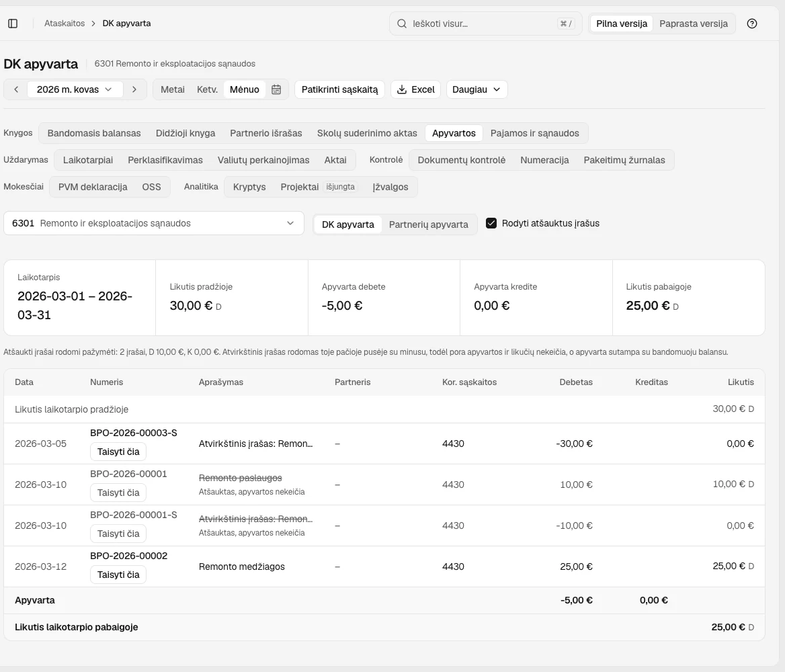Image resolution: width=785 pixels, height=672 pixels.
Task: Select Mėnuo period view
Action: coord(245,89)
